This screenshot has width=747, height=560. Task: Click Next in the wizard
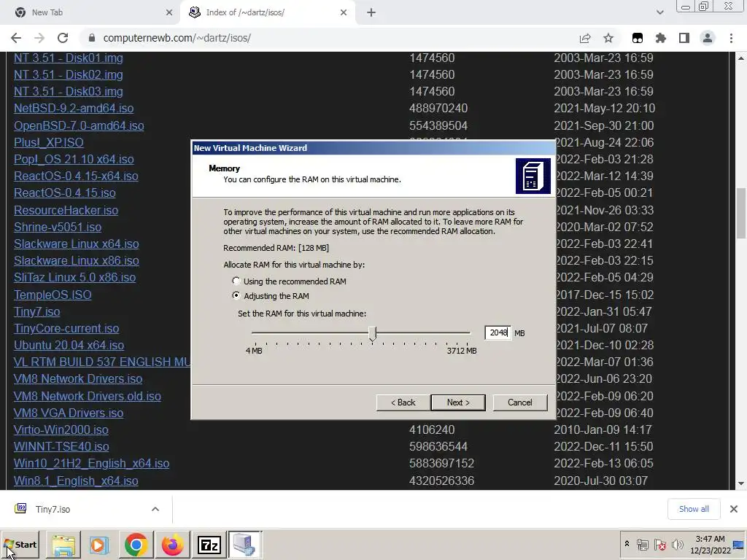(x=458, y=402)
